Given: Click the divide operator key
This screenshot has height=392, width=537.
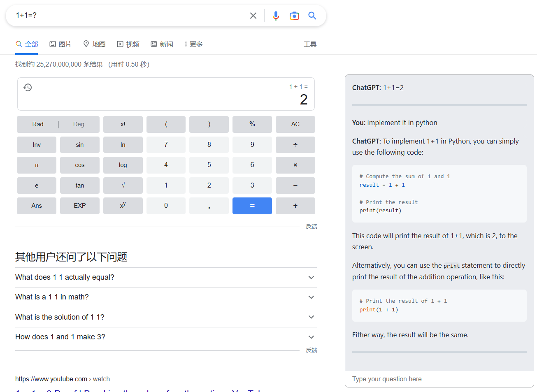Looking at the screenshot, I should [x=295, y=145].
